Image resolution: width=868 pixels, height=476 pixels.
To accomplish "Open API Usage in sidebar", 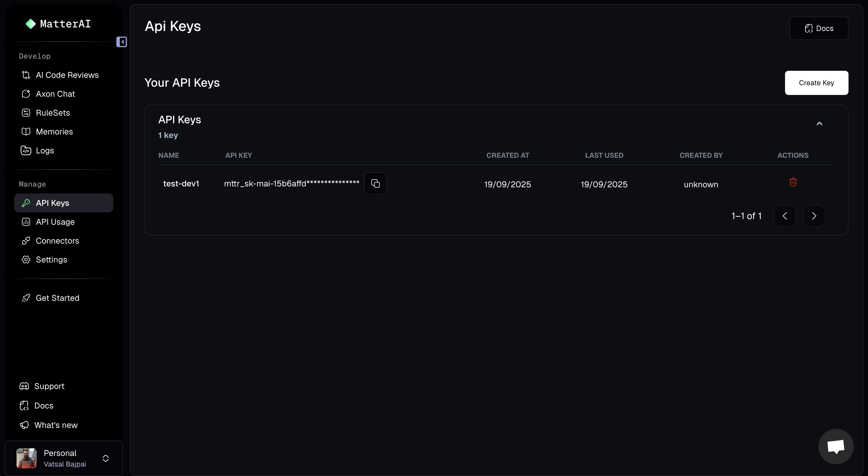I will [x=55, y=222].
